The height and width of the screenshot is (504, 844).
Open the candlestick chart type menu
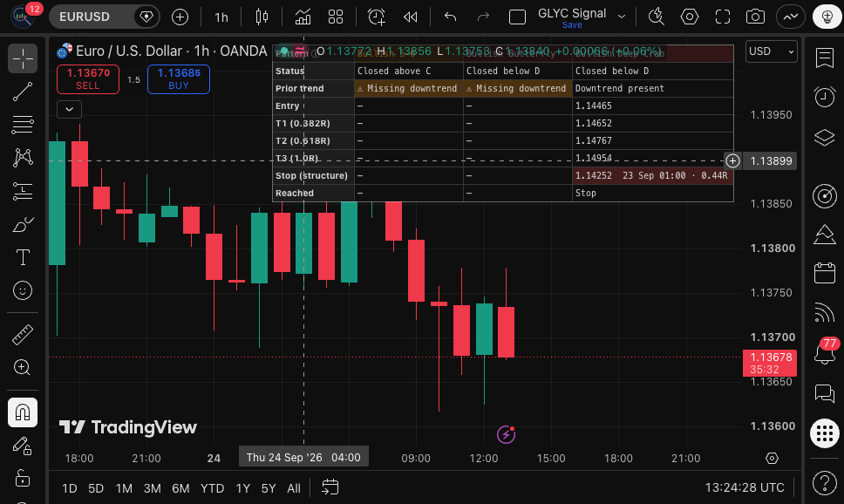point(262,17)
